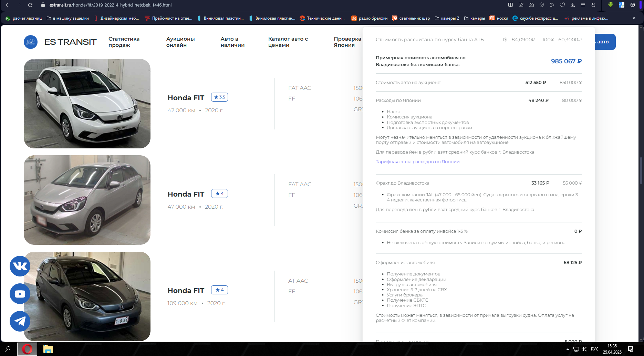
Task: Open the 'камеры 2' bookmarks folder
Action: coord(447,18)
